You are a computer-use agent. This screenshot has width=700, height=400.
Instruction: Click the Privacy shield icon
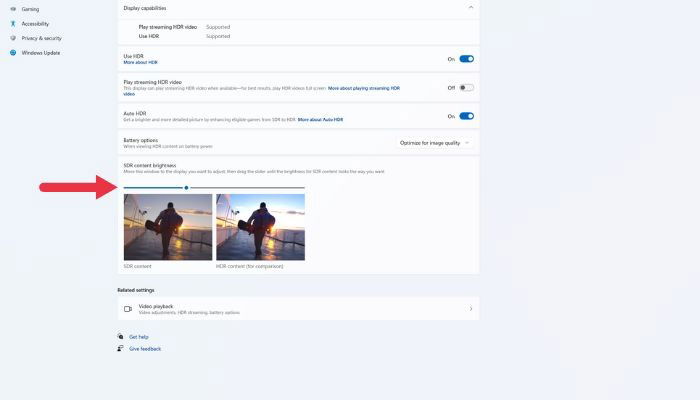pos(13,38)
